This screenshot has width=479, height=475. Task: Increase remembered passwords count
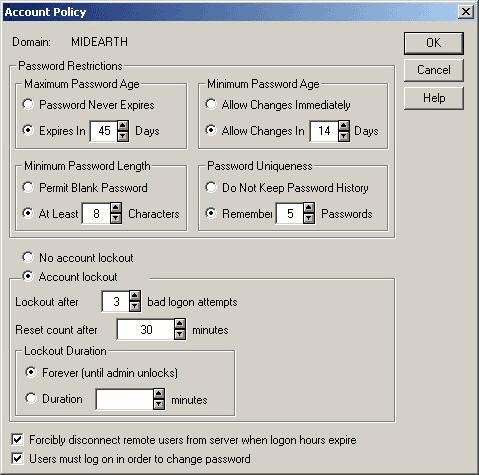pyautogui.click(x=309, y=208)
